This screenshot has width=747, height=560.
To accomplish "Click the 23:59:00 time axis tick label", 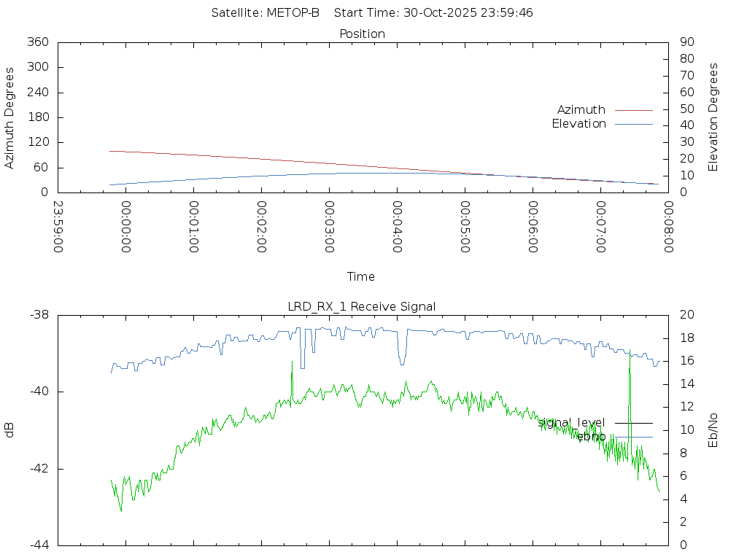I will pyautogui.click(x=58, y=227).
